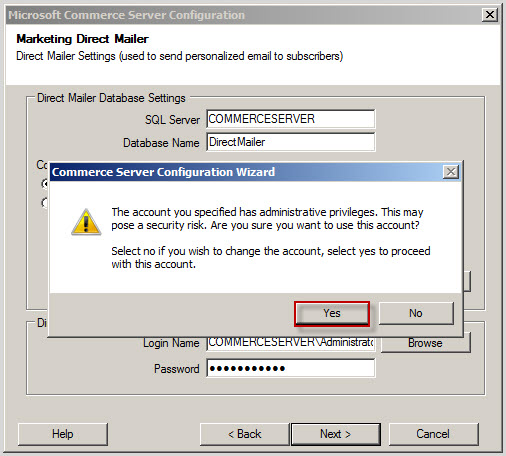
Task: Click the 'SQL Server' label
Action: 172,120
